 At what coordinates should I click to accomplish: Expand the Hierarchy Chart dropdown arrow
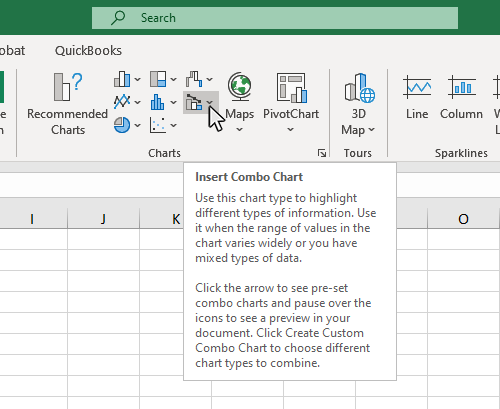(174, 79)
